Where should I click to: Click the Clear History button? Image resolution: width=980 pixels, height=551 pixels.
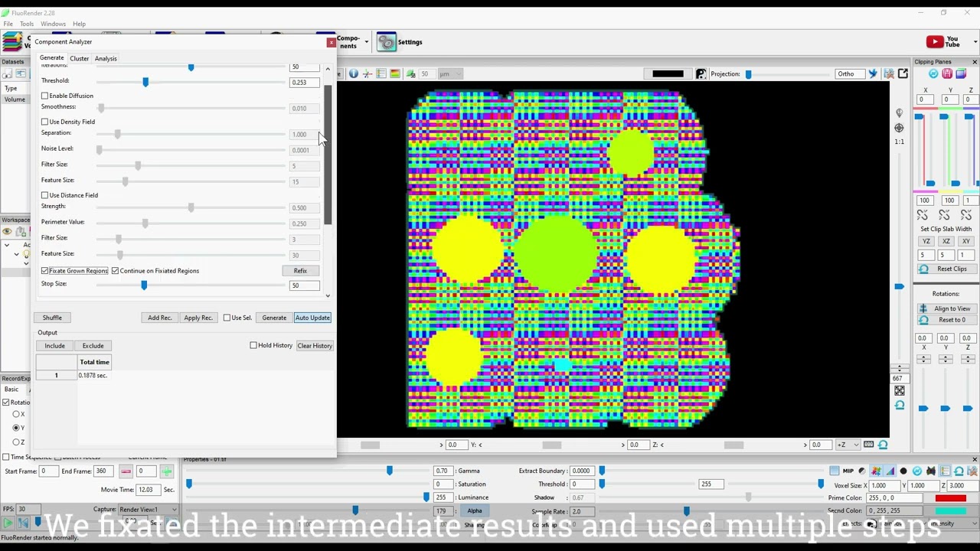pos(315,346)
